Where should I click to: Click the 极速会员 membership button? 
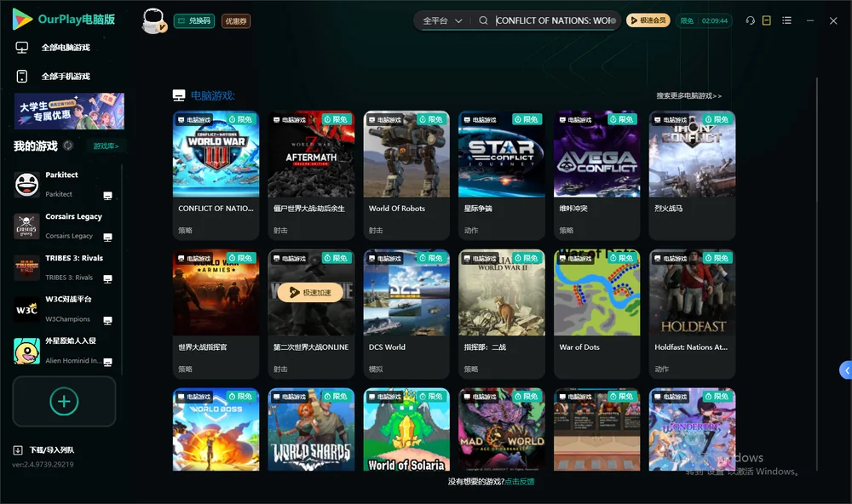(648, 20)
